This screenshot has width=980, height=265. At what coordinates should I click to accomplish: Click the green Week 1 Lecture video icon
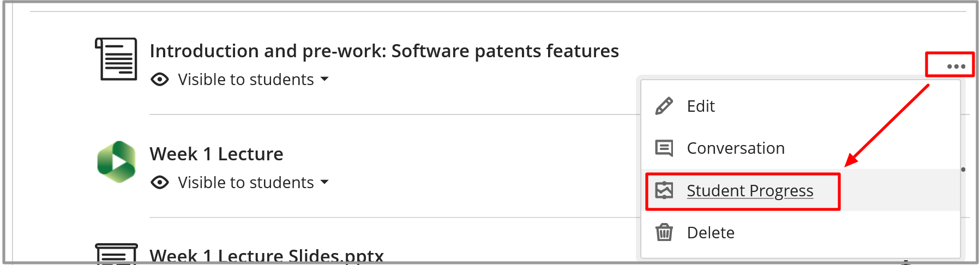(x=116, y=162)
